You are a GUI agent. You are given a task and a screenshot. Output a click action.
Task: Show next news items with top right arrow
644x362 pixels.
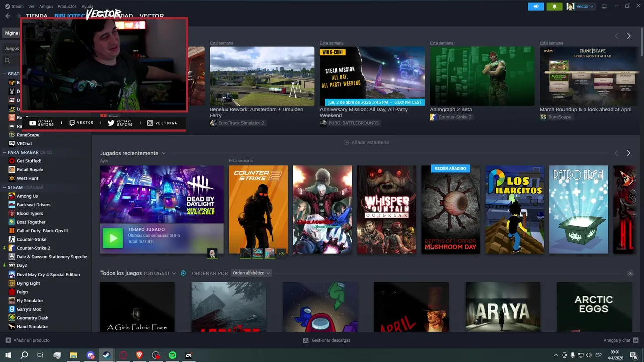pos(628,36)
